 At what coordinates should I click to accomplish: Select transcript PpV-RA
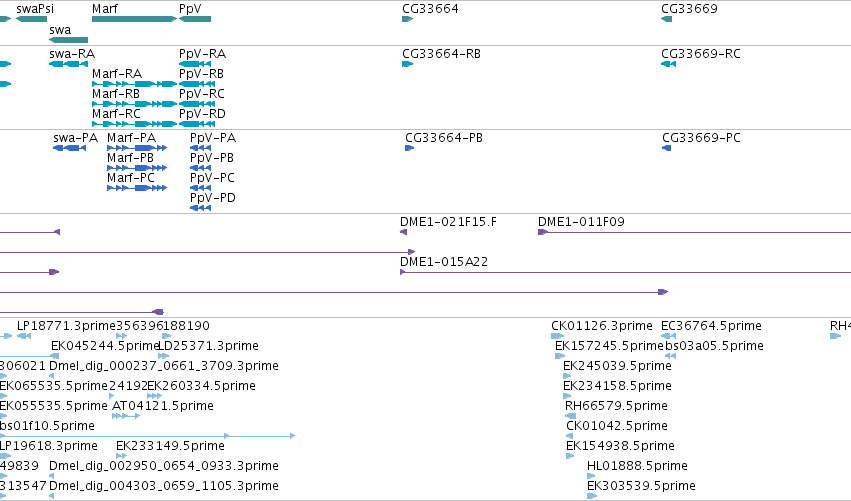coord(202,54)
